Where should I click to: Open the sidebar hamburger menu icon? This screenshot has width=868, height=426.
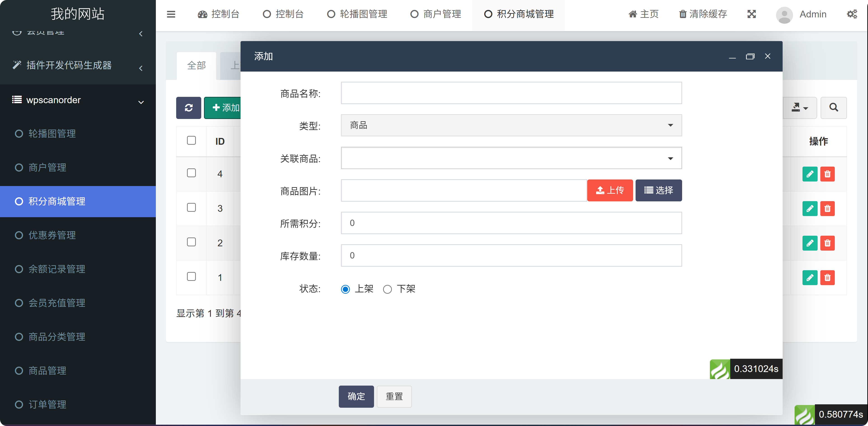point(171,14)
